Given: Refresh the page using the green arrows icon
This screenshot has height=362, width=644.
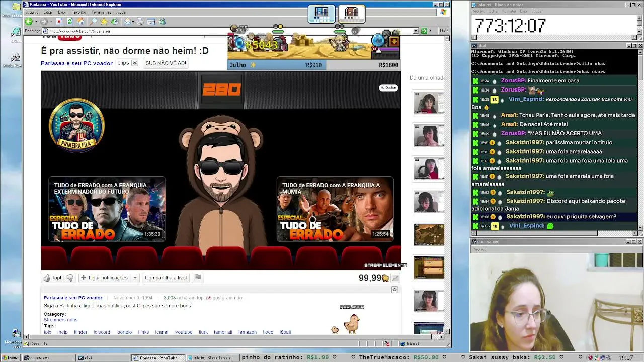Looking at the screenshot, I should point(70,22).
